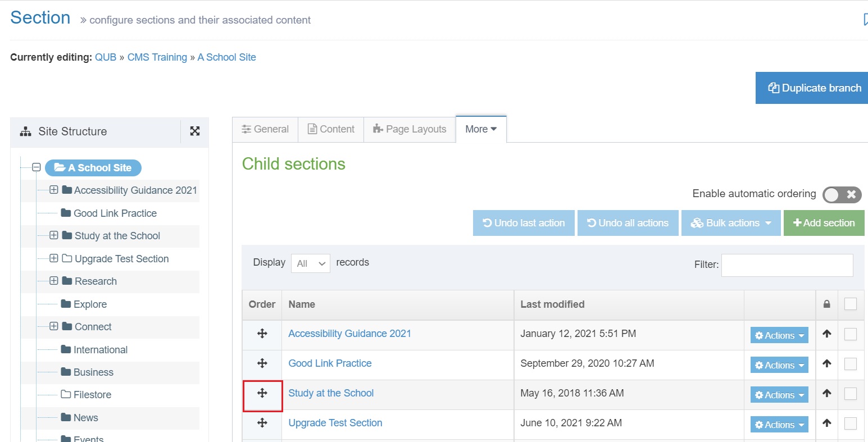Click the drag reorder icon beside Good Link Practice
The width and height of the screenshot is (868, 442).
point(262,364)
